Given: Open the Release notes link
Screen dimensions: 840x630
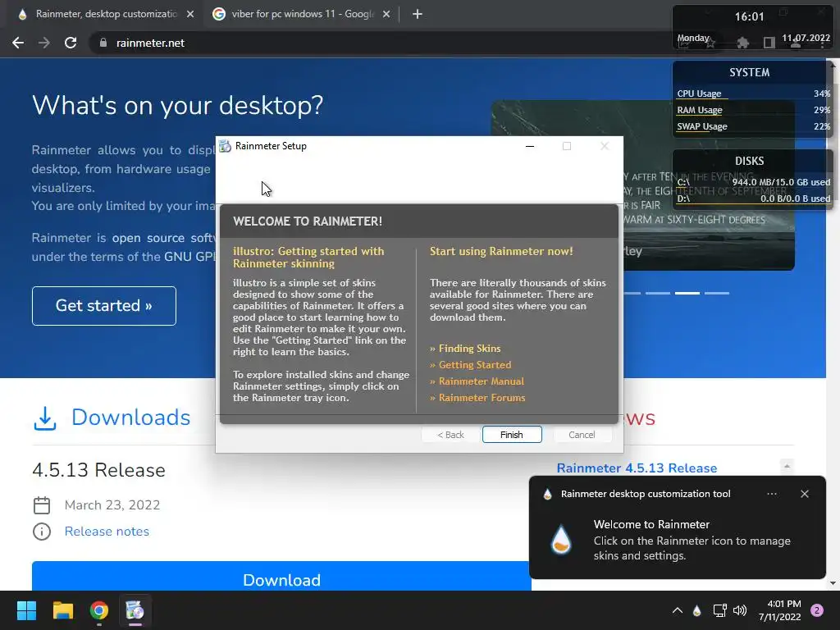Looking at the screenshot, I should coord(107,532).
